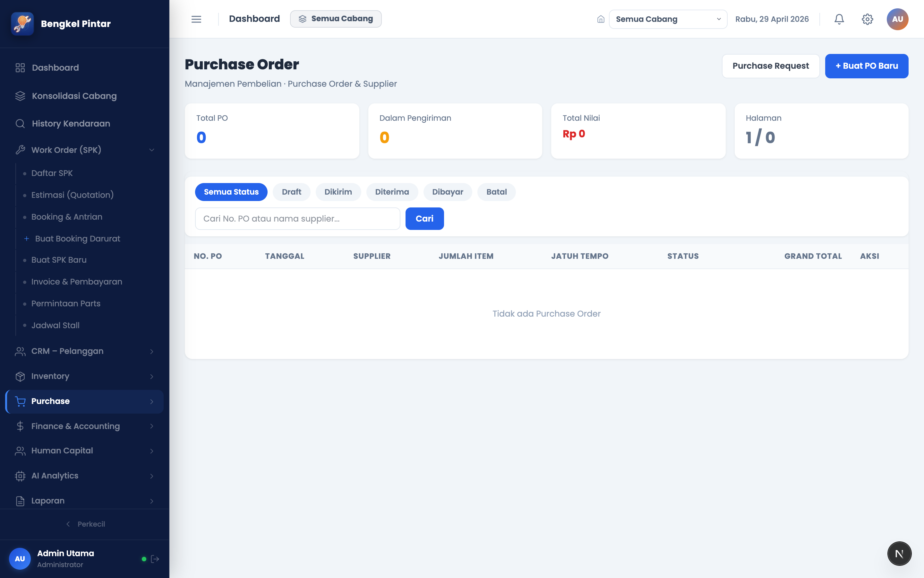Open Jadwal Stall submenu item
The image size is (924, 578).
click(x=56, y=325)
